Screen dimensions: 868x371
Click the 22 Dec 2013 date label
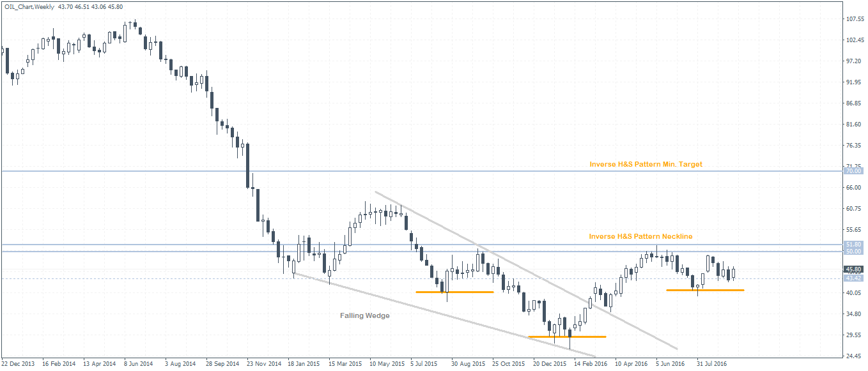pyautogui.click(x=19, y=364)
